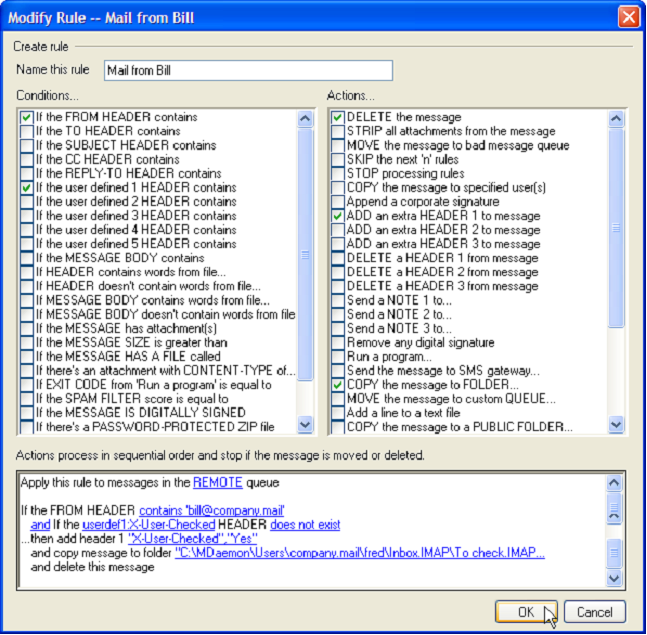
Task: Check 'MOVE the message to bad message queue'
Action: point(338,145)
